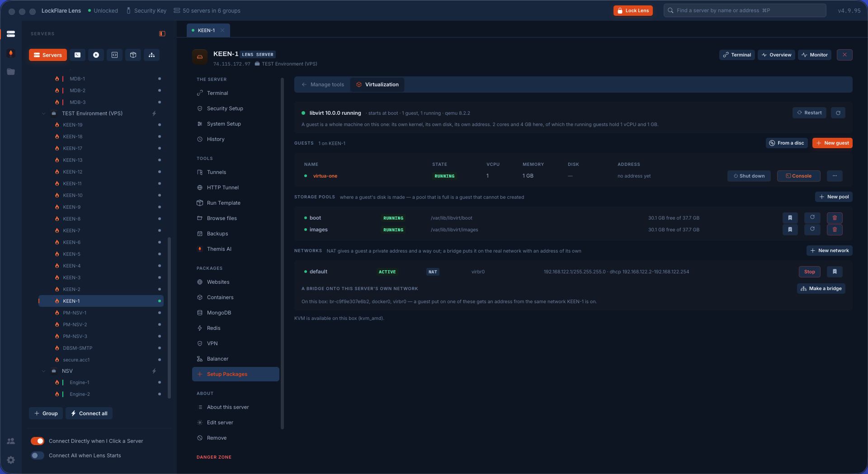Delete the images storage pool
Image resolution: width=868 pixels, height=474 pixels.
tap(835, 230)
